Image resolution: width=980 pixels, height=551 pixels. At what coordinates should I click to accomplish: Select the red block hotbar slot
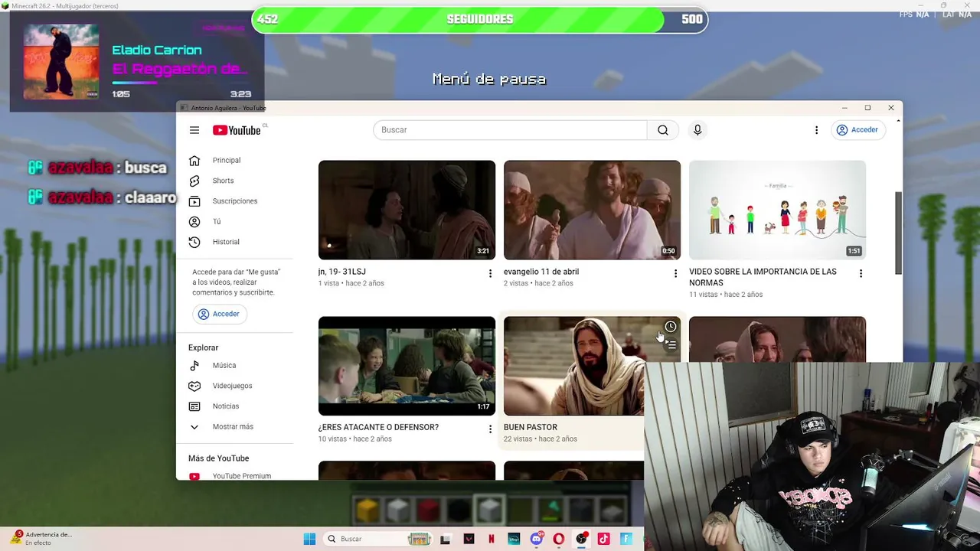429,510
